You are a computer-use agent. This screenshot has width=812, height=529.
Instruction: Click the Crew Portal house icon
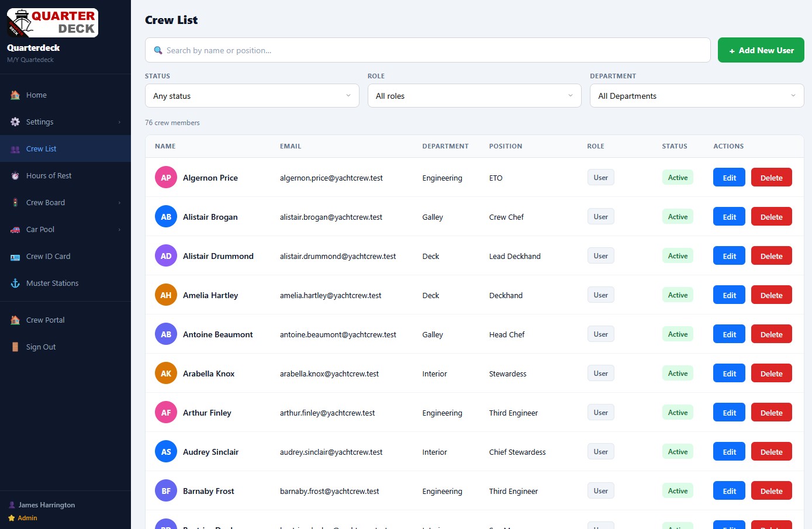(x=15, y=320)
